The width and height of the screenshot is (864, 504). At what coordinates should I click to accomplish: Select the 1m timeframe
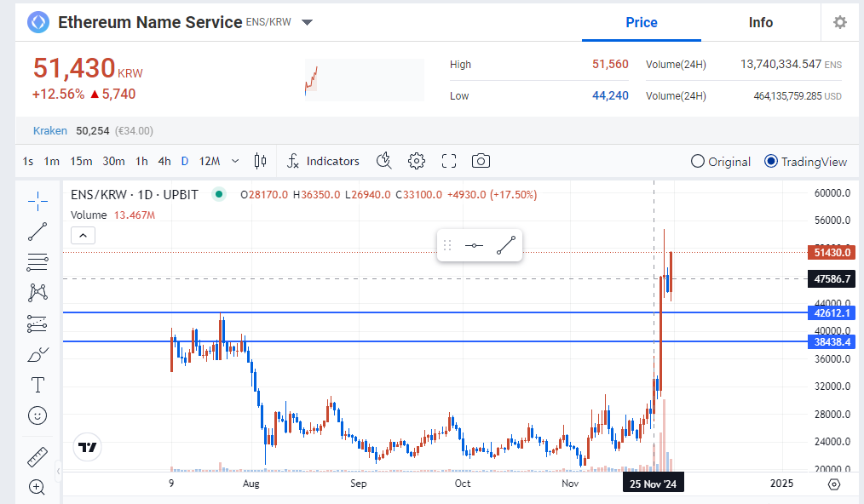click(52, 162)
